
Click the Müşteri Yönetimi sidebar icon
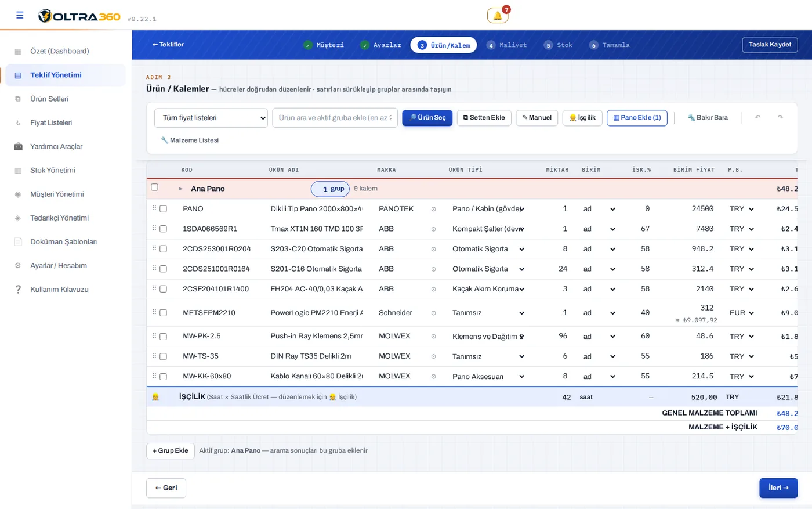point(18,194)
